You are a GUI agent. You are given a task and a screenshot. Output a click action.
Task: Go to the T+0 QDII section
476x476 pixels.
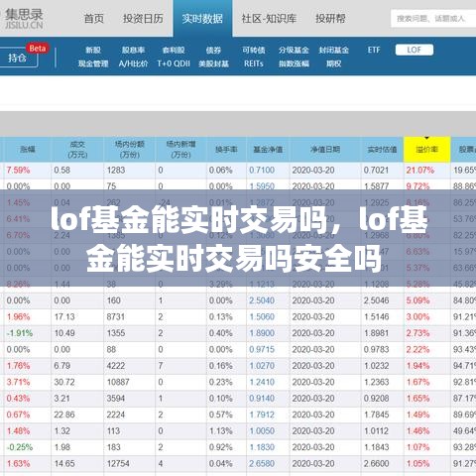[174, 63]
